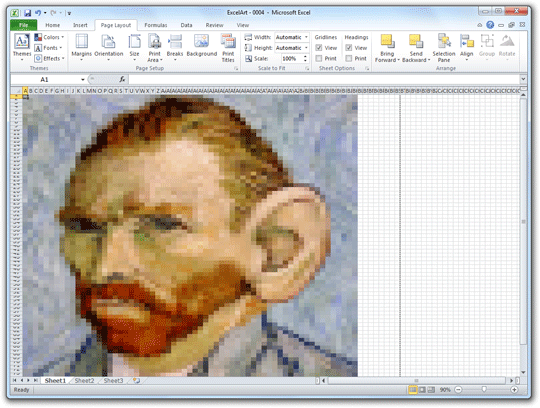Select the Sheet2 worksheet tab
Viewport: 540px width, 408px height.
pos(84,380)
